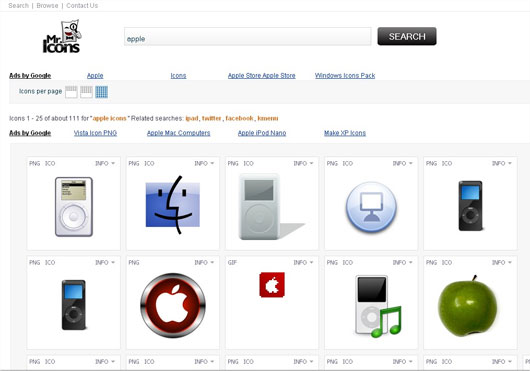
Task: Open the Icons ad link
Action: (178, 76)
